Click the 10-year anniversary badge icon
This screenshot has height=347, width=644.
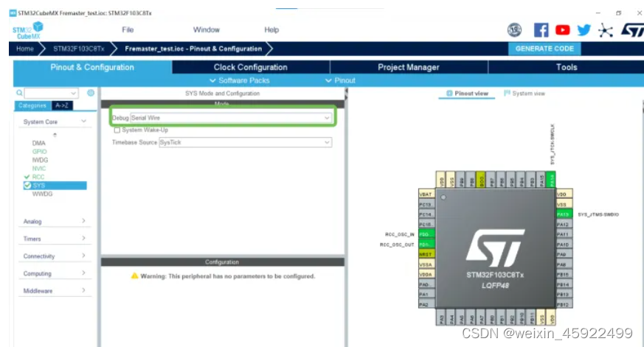(x=514, y=29)
